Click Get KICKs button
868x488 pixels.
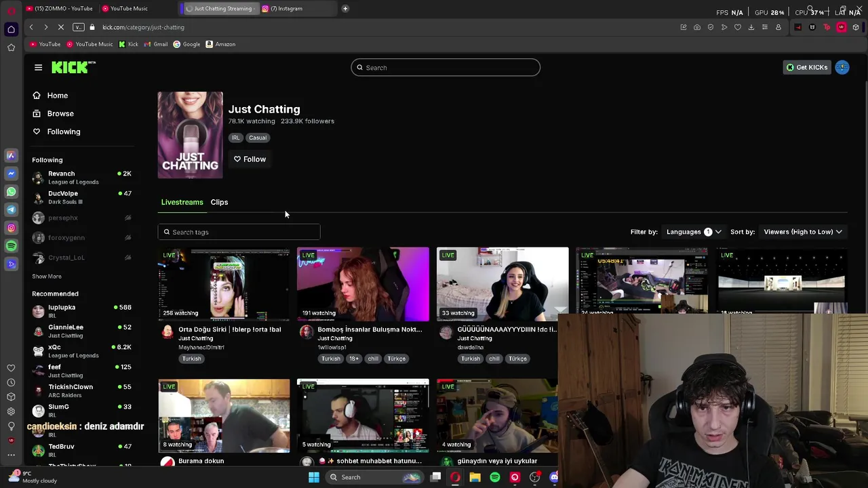pyautogui.click(x=806, y=67)
